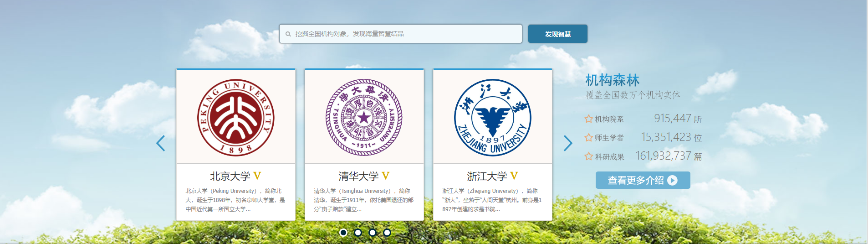Select the second carousel page dot

pyautogui.click(x=358, y=233)
